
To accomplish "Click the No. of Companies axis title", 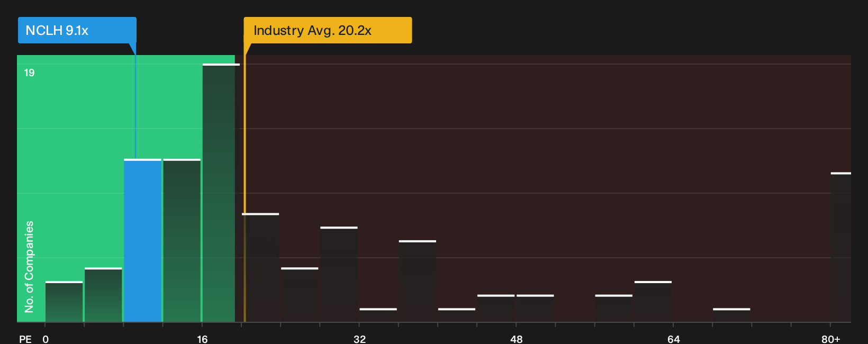I will tap(29, 267).
